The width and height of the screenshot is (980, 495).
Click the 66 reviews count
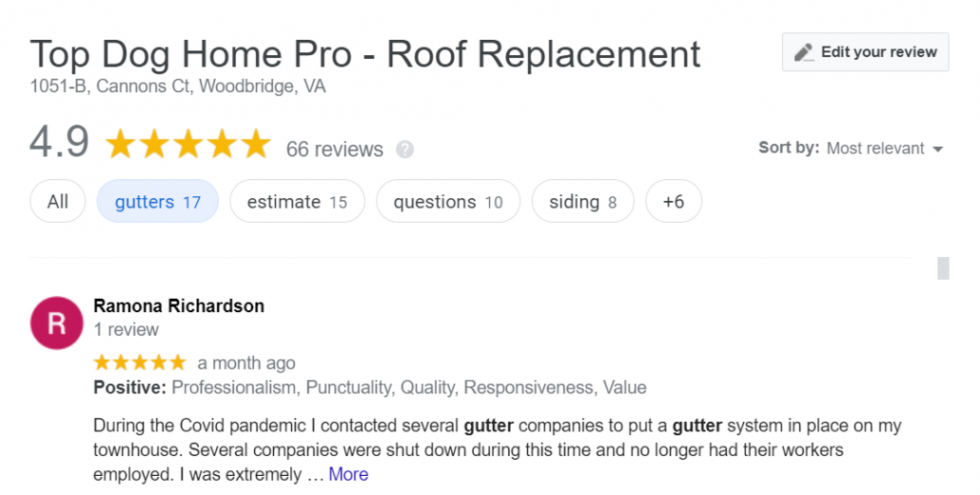334,149
